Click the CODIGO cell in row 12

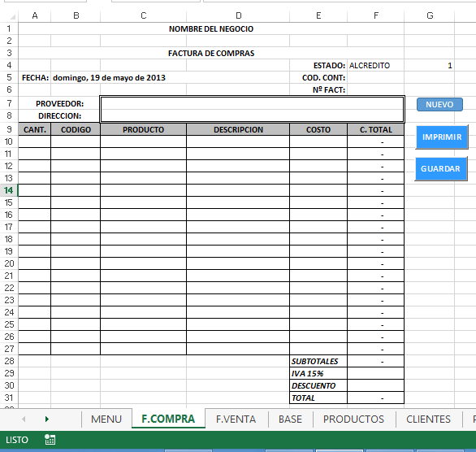click(x=76, y=166)
